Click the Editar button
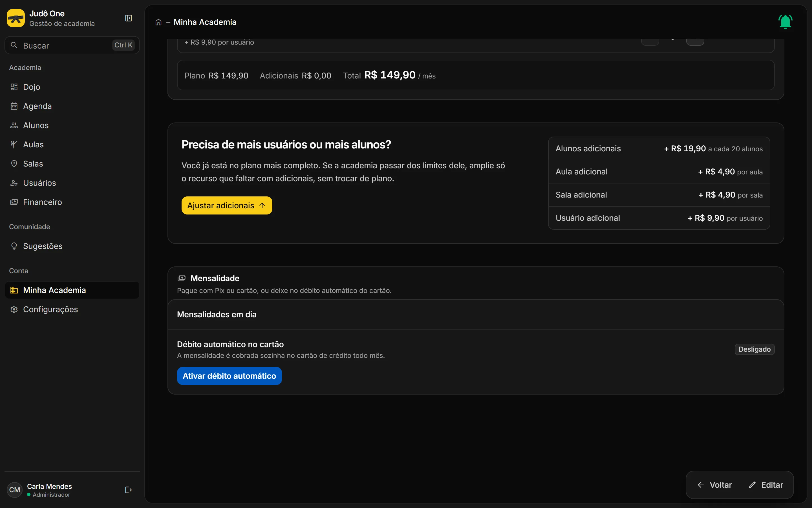812x508 pixels. tap(766, 485)
